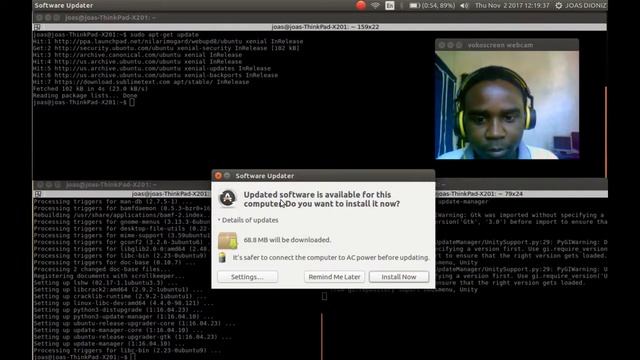Click the top terminal pane menu icon
This screenshot has width=640, height=360.
[37, 27]
